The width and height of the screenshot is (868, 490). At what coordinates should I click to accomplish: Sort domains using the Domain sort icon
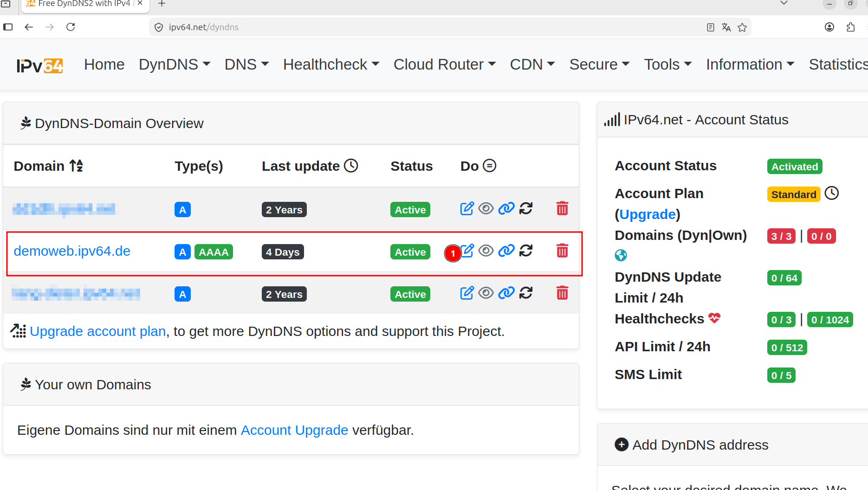click(76, 166)
